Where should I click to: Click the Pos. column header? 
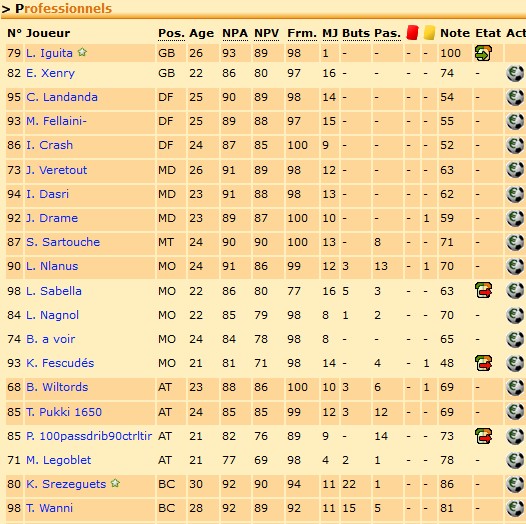click(171, 33)
